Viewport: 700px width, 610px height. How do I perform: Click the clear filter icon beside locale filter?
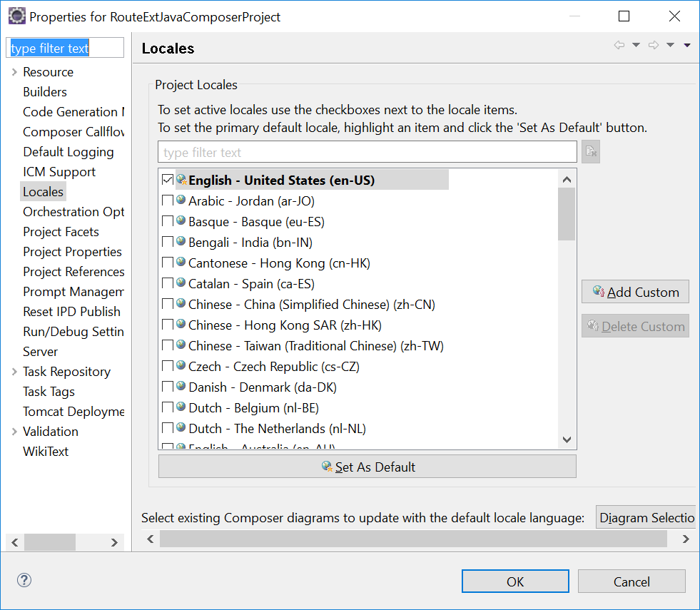click(x=591, y=152)
